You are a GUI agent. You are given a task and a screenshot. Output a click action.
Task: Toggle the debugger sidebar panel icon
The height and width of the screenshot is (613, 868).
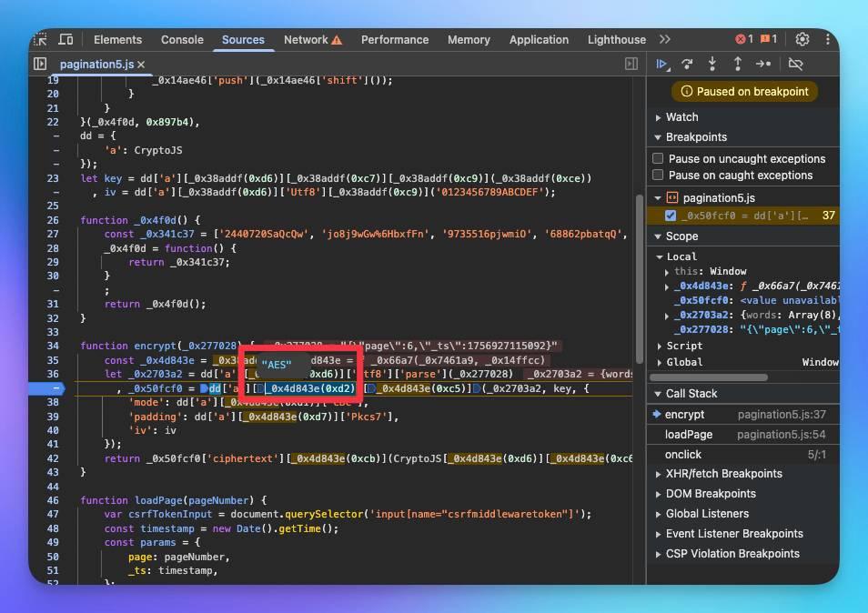631,65
